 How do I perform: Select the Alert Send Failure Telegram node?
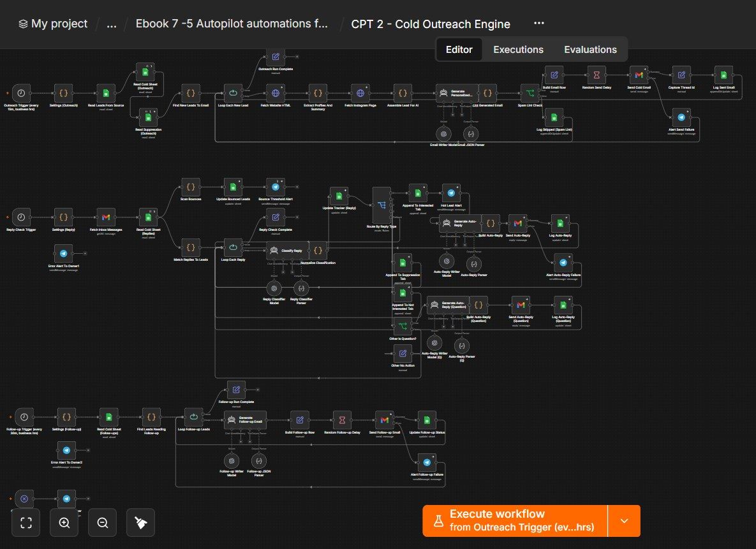point(681,117)
